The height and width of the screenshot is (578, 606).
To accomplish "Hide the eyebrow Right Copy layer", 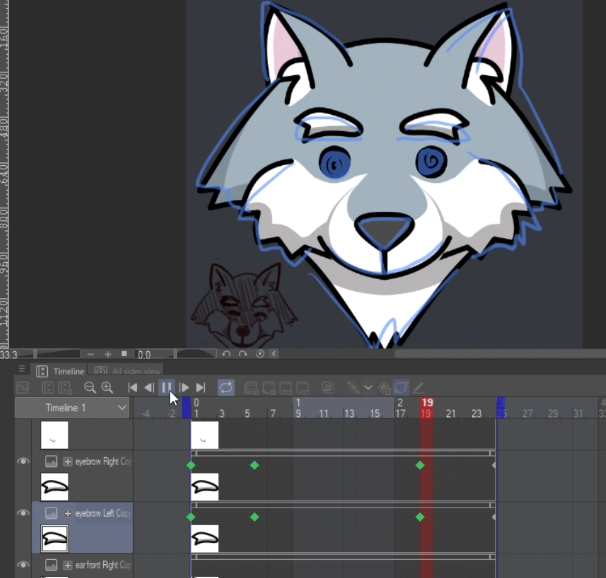I will point(22,462).
